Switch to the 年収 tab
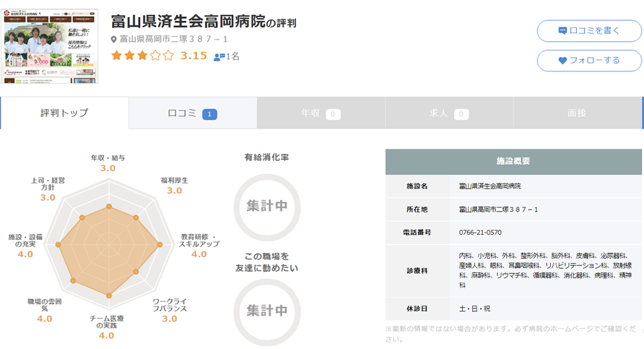Image resolution: width=644 pixels, height=349 pixels. pos(321,113)
